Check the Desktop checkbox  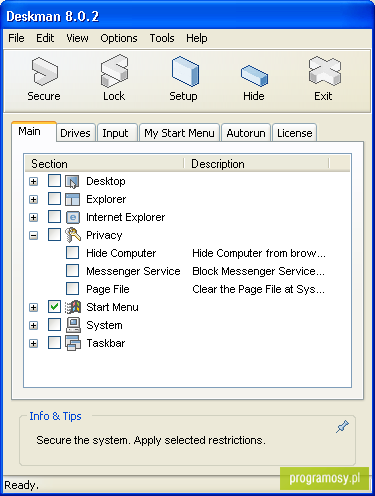[54, 181]
